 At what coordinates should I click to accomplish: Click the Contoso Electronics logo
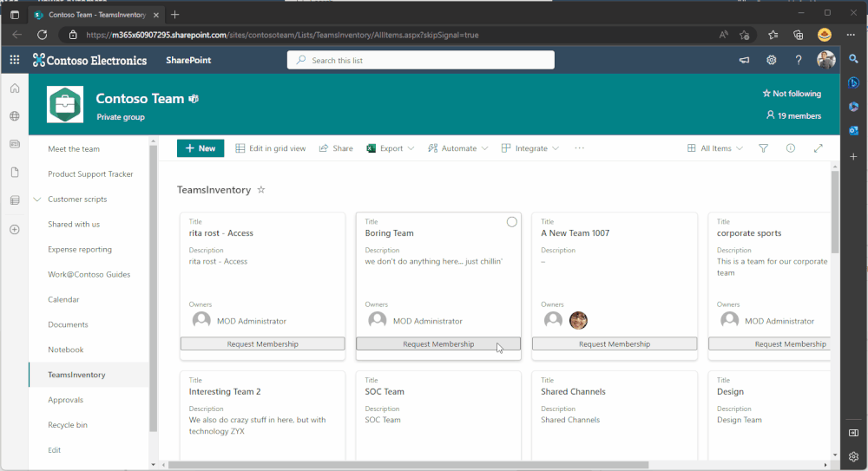click(x=89, y=61)
